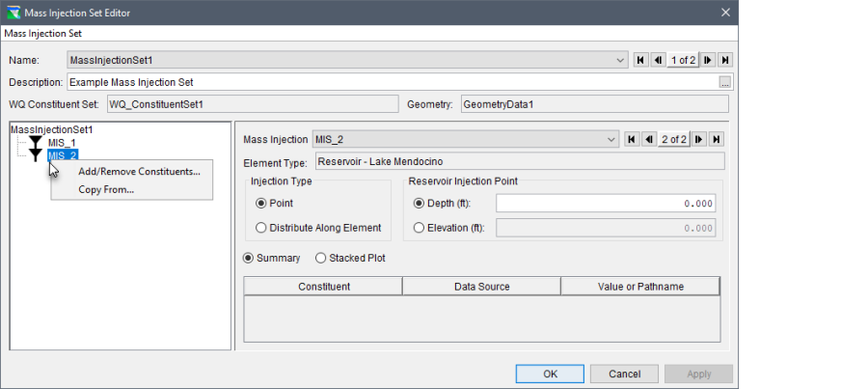Image resolution: width=868 pixels, height=389 pixels.
Task: Click the MIS_1 injection funnel icon
Action: 36,143
